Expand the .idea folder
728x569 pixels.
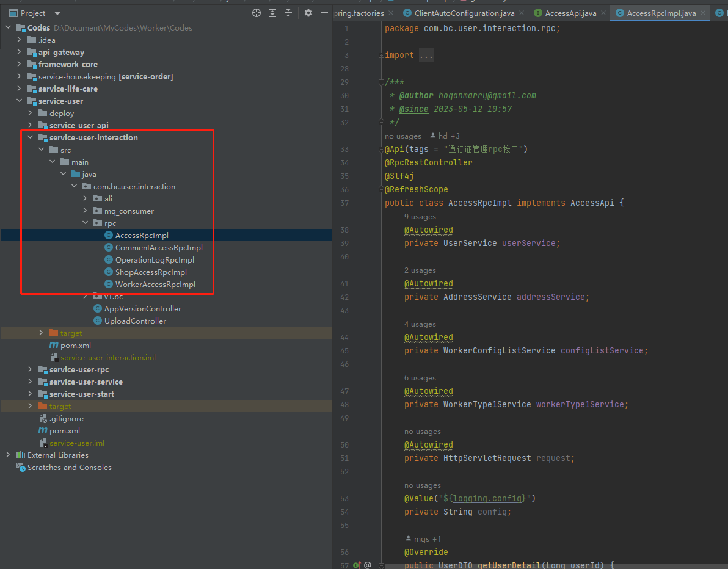[19, 40]
